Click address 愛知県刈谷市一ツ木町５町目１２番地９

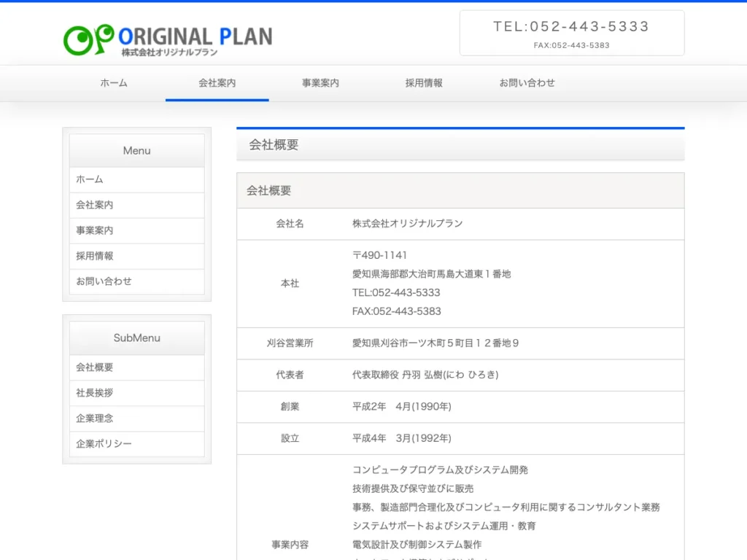point(436,343)
